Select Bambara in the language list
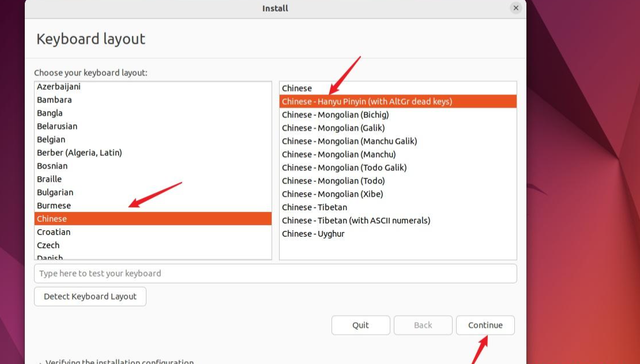Image resolution: width=640 pixels, height=364 pixels. coord(153,100)
